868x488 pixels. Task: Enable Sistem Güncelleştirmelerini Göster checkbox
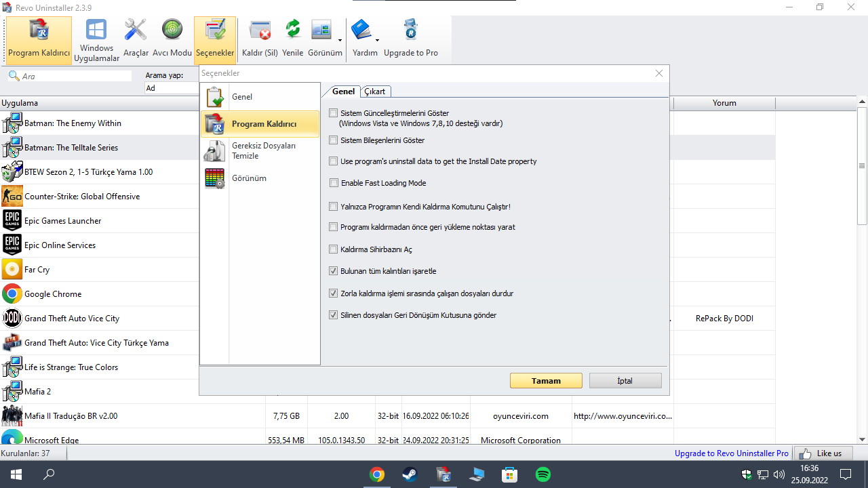(x=333, y=113)
